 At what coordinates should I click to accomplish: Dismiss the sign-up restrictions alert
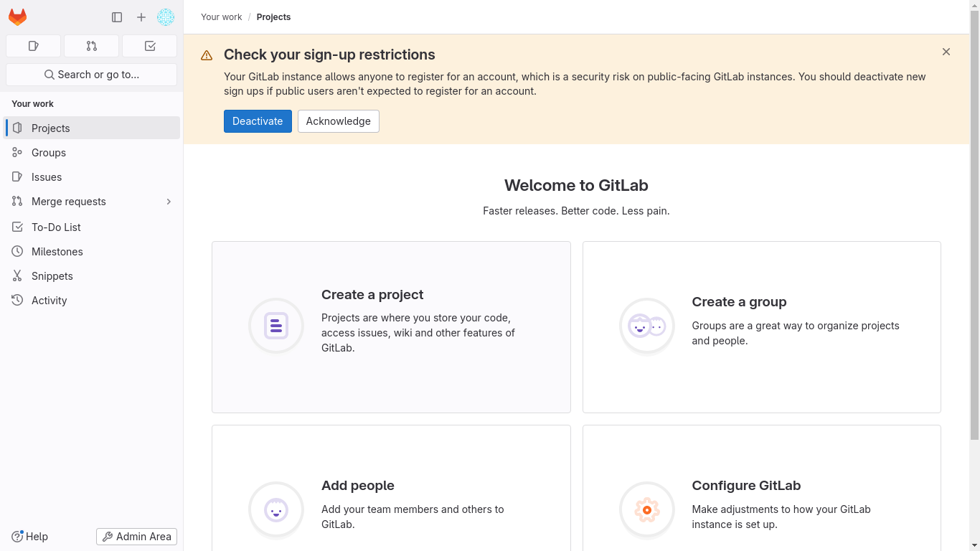pyautogui.click(x=946, y=52)
